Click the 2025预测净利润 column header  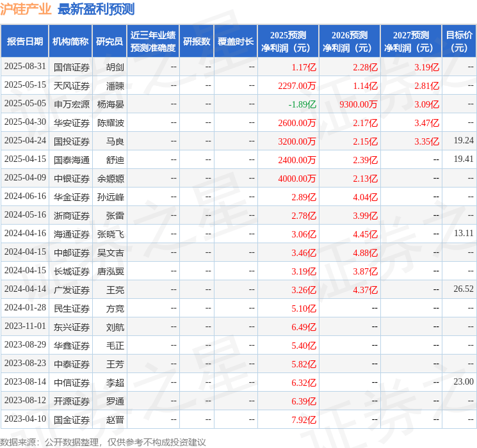pyautogui.click(x=288, y=42)
